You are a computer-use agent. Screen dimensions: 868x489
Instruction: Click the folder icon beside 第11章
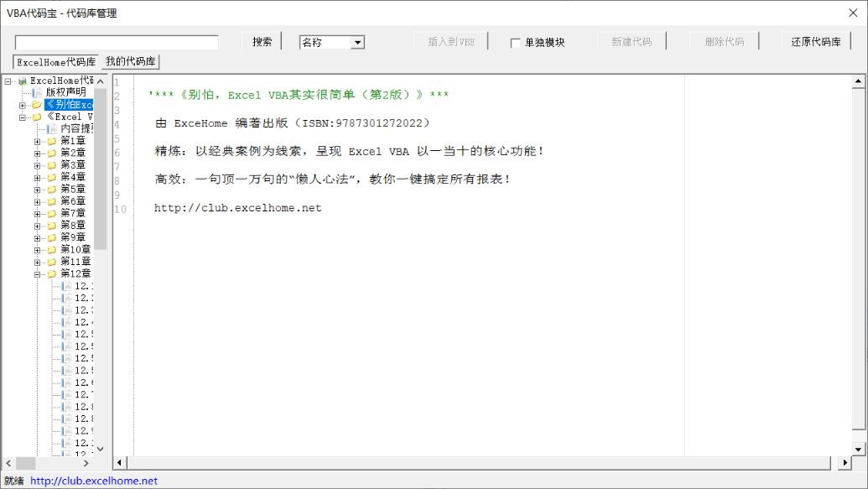52,262
